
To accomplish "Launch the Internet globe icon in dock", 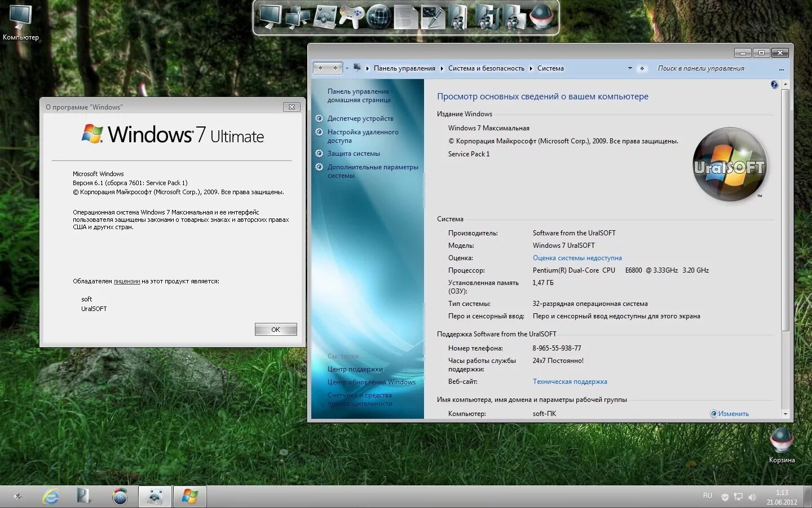I will click(378, 17).
